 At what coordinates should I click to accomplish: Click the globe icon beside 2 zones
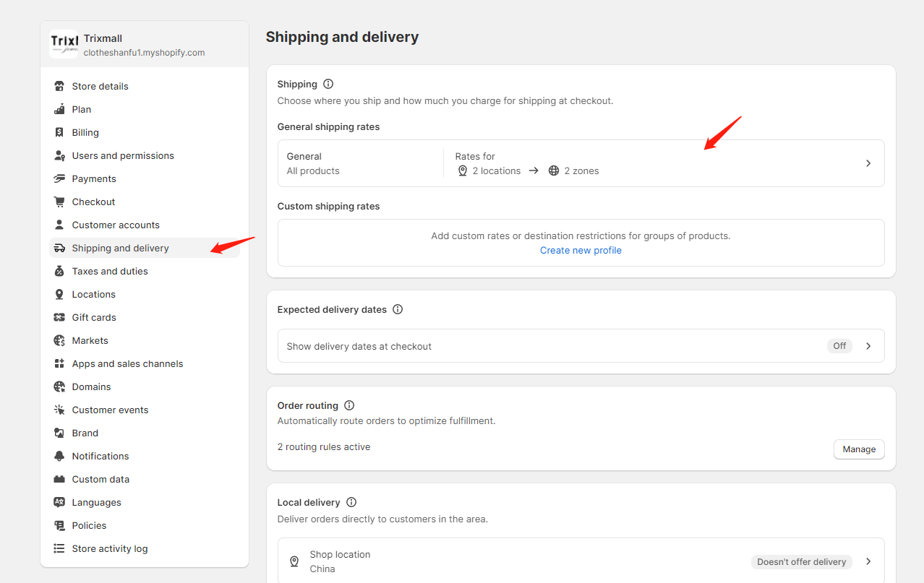[554, 171]
